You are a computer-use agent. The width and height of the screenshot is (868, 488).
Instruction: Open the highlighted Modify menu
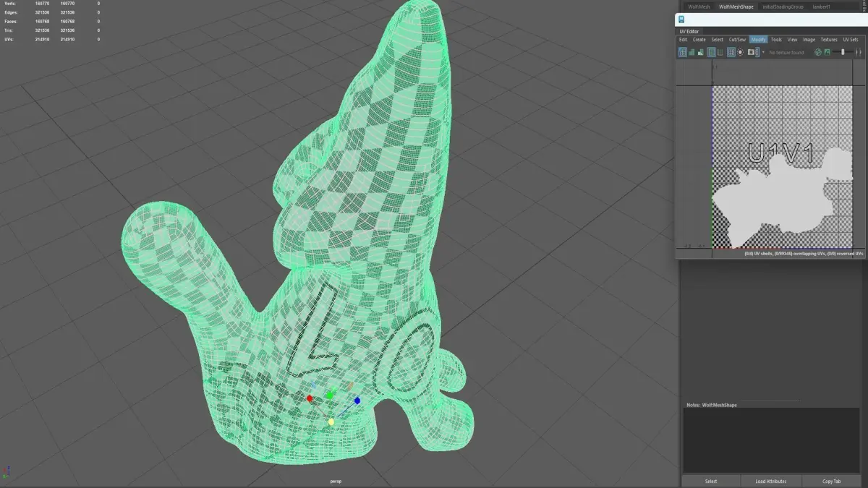[x=758, y=40]
